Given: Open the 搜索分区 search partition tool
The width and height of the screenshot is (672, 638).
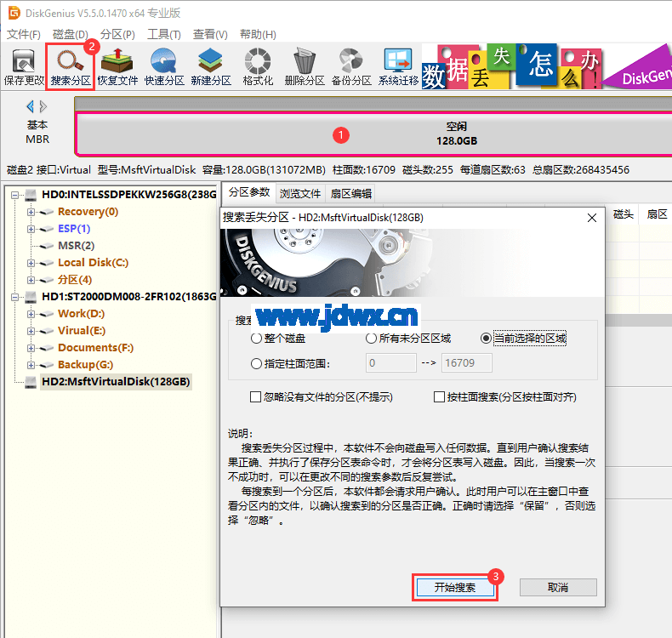Looking at the screenshot, I should [71, 67].
